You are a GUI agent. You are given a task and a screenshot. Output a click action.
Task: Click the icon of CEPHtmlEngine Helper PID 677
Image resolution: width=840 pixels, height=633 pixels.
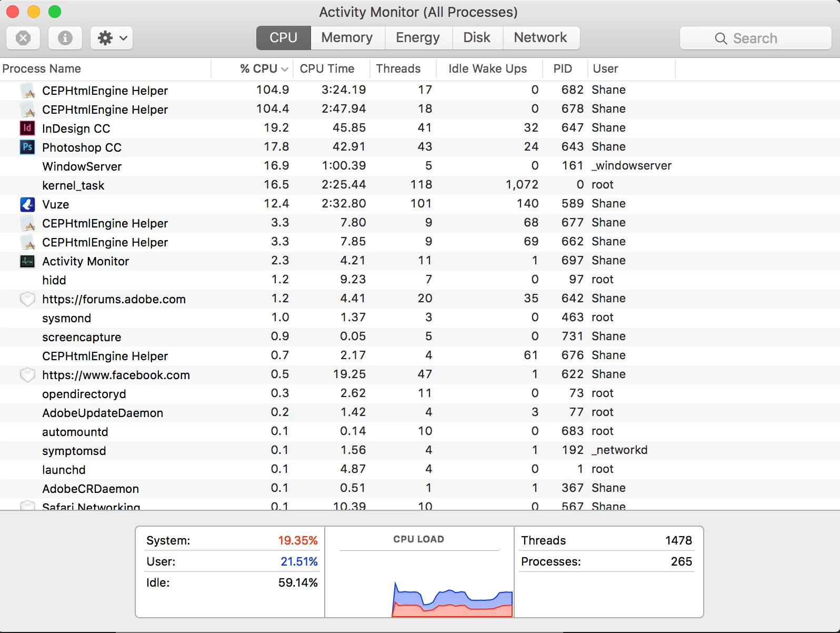(x=27, y=223)
